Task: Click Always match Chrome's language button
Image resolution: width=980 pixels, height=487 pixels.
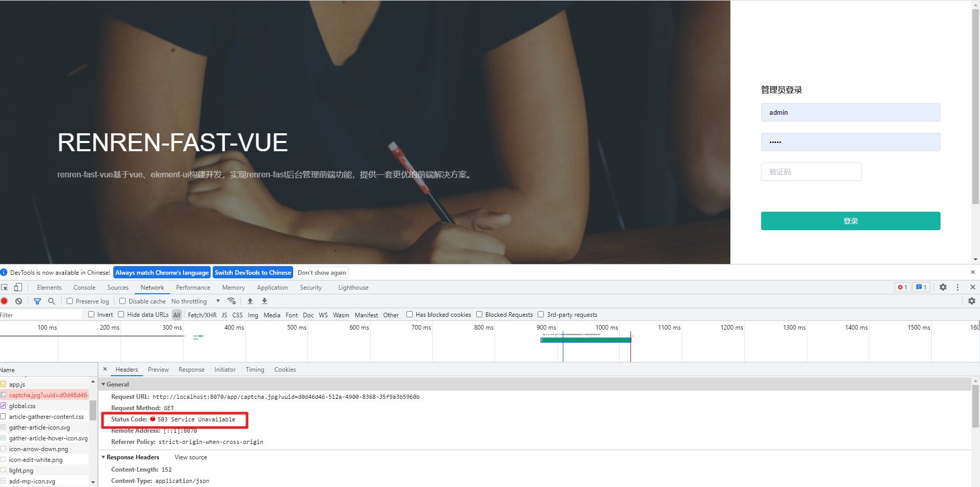Action: [x=162, y=273]
